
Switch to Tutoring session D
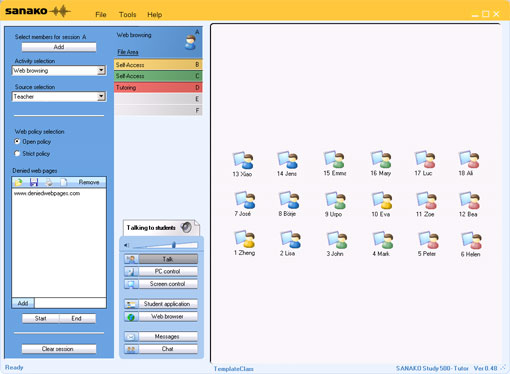(x=158, y=87)
